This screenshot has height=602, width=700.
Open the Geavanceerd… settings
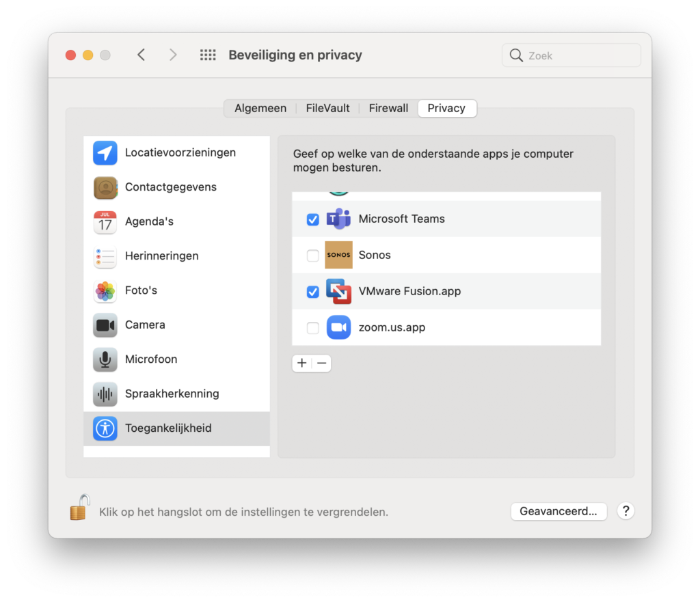558,511
